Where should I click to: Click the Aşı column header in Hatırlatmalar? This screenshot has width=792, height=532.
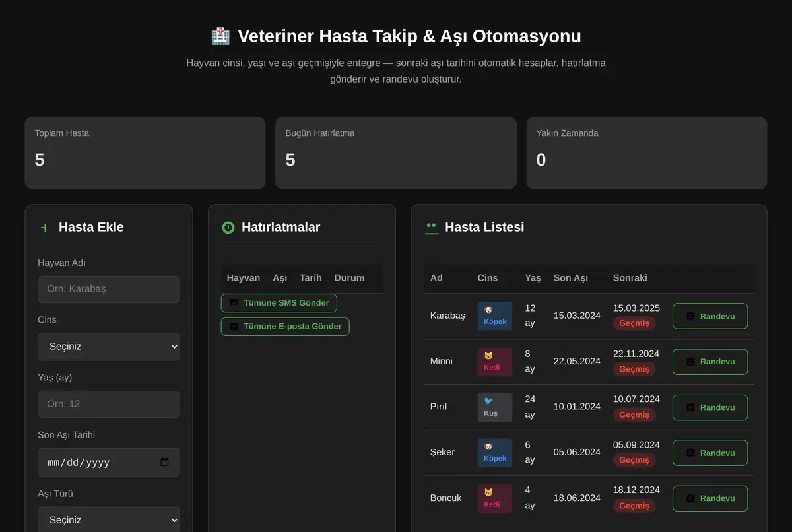(x=280, y=278)
